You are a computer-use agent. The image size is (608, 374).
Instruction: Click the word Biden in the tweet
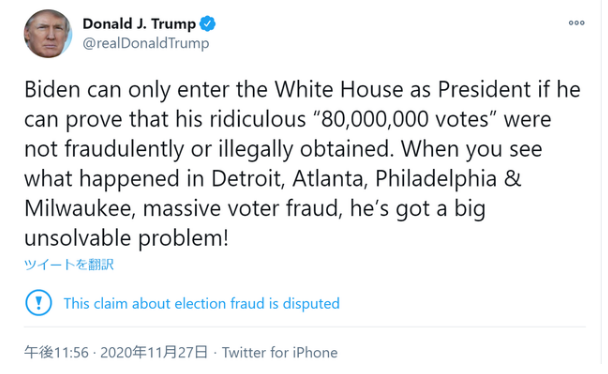52,90
